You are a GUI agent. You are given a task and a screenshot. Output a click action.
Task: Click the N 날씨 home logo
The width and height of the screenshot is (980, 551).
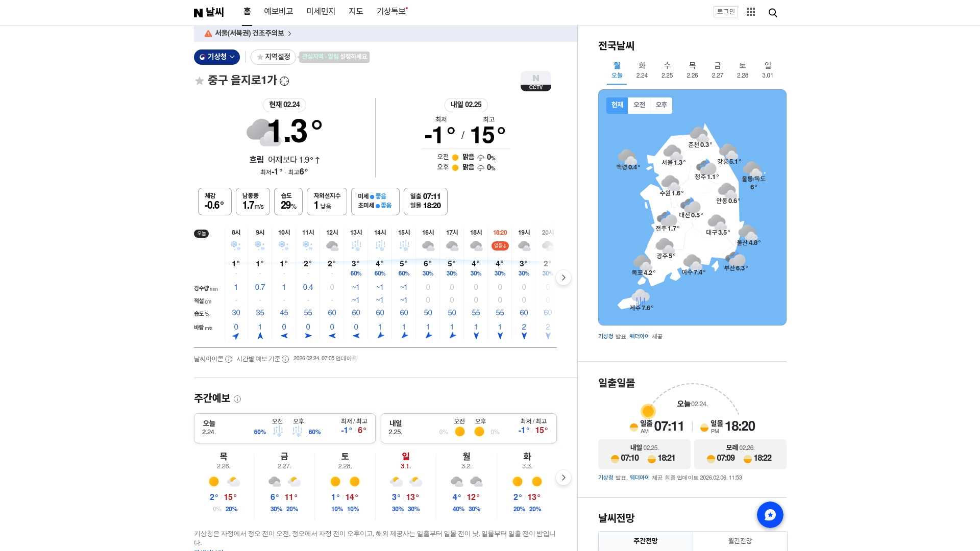(209, 12)
